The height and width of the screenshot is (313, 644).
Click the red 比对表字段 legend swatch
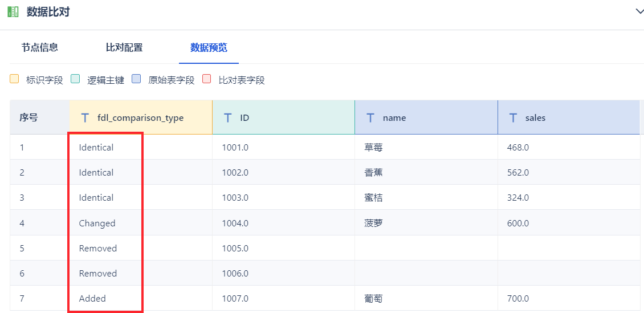click(x=207, y=79)
